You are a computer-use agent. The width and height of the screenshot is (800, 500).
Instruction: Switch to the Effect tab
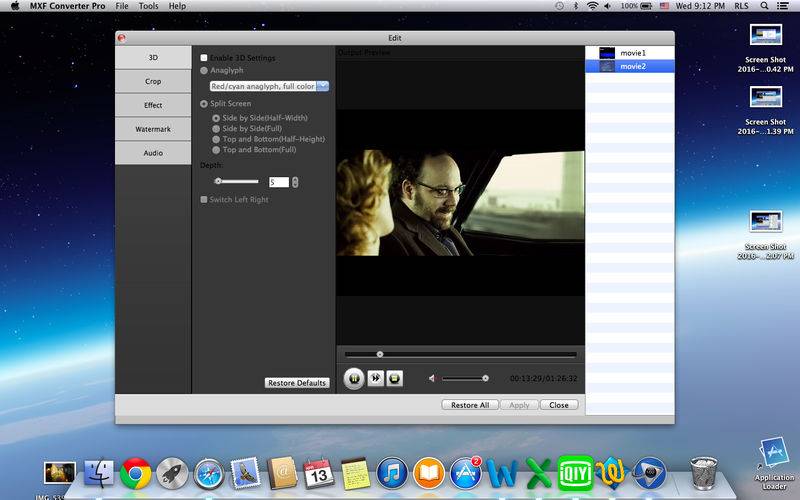(x=153, y=105)
